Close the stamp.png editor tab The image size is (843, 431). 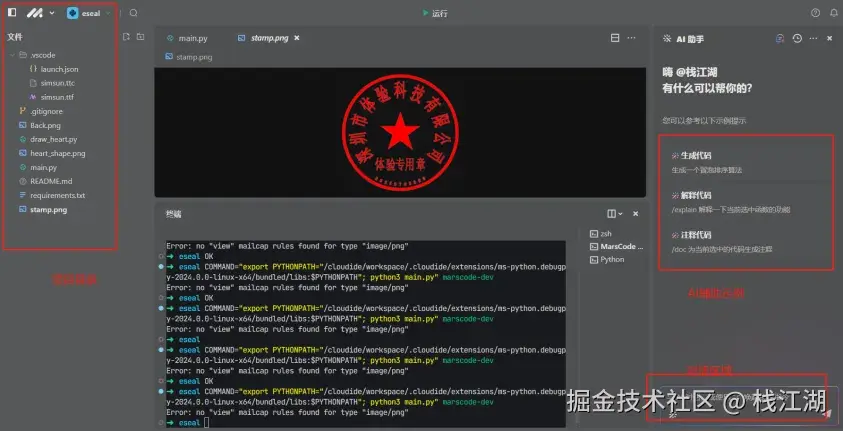pos(297,38)
